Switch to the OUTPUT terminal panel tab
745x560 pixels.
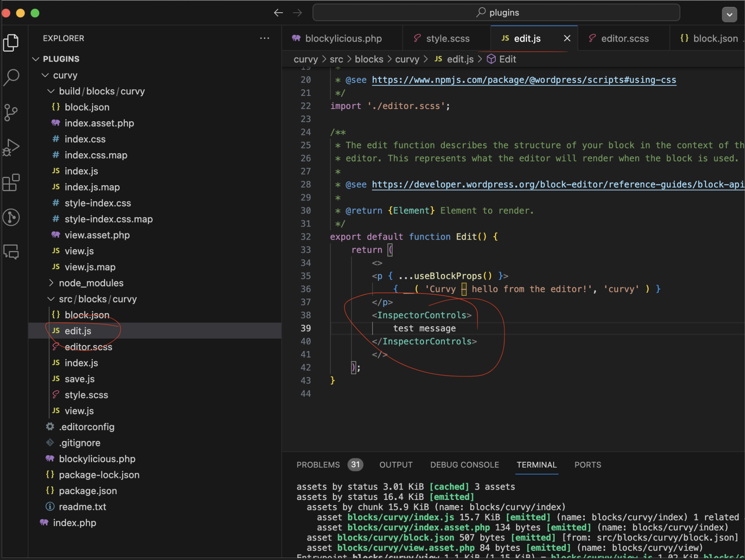395,464
